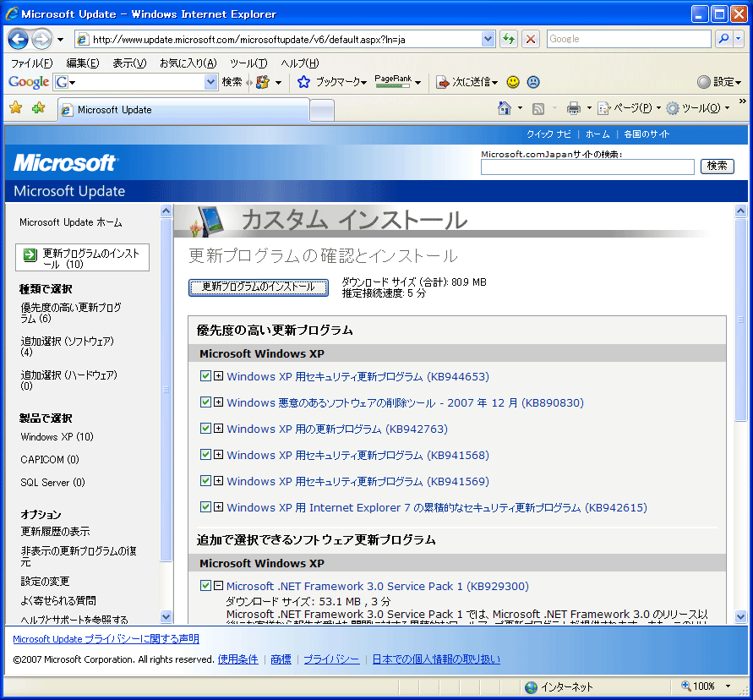Image resolution: width=753 pixels, height=700 pixels.
Task: Click the PageRank indicator
Action: coord(393,82)
